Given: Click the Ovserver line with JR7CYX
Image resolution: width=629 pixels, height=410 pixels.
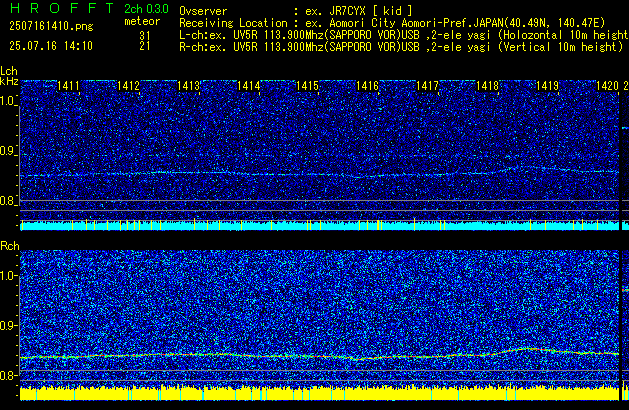Looking at the screenshot, I should pyautogui.click(x=296, y=11).
